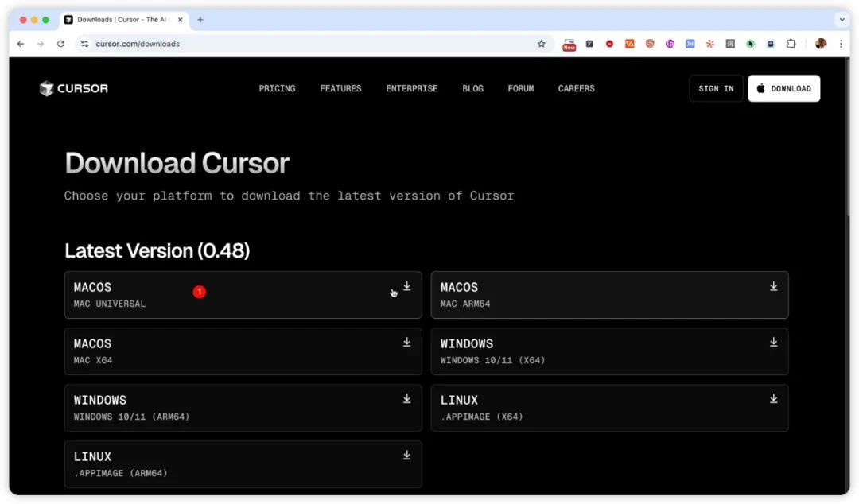Image resolution: width=859 pixels, height=504 pixels.
Task: Download Windows 10/11 (ARM64) installer
Action: point(243,408)
